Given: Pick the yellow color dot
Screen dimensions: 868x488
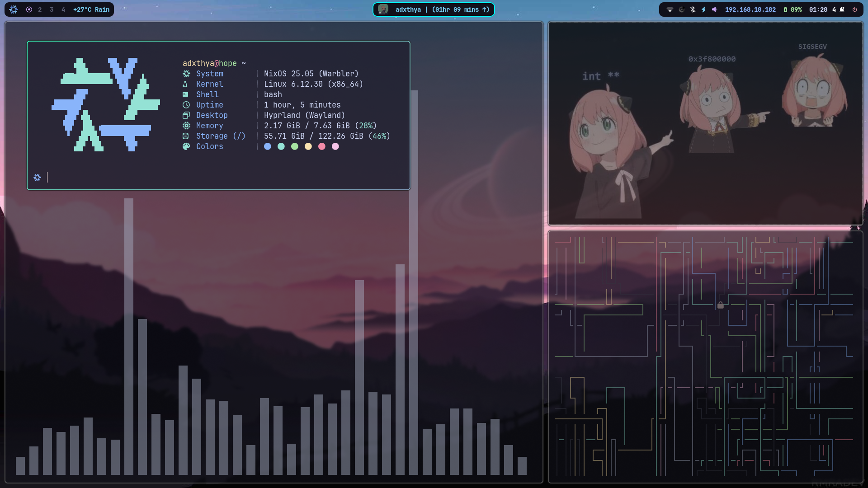Looking at the screenshot, I should coord(308,146).
